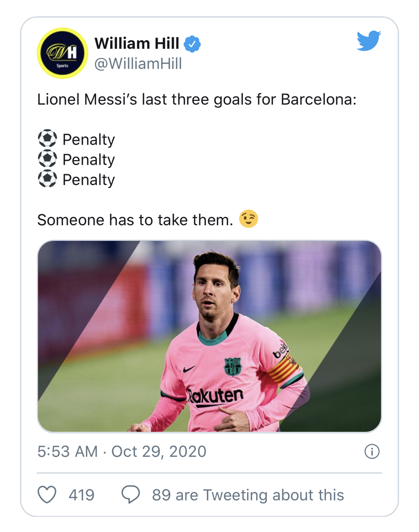Click the winking face emoji
419x532 pixels.
click(x=248, y=219)
